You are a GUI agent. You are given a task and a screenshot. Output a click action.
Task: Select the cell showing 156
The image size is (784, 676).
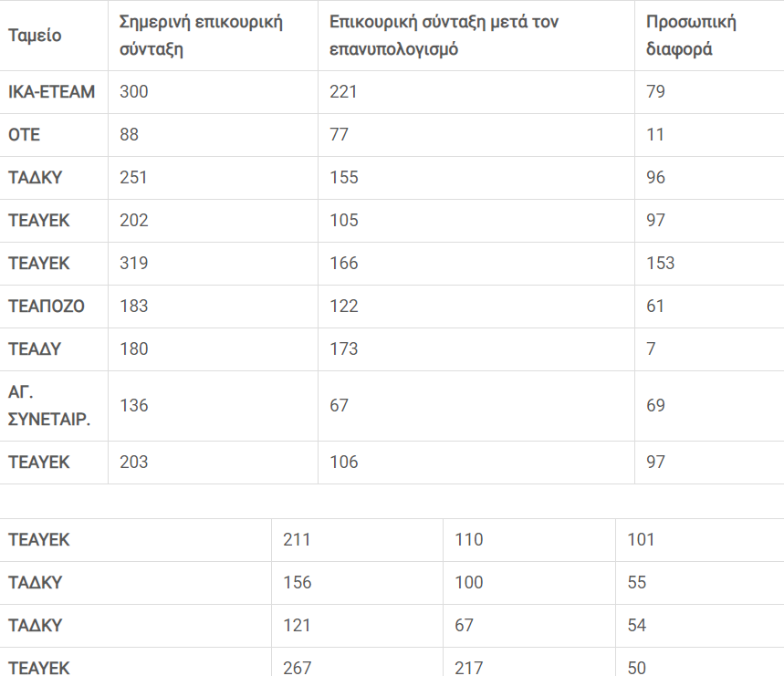[x=298, y=583]
